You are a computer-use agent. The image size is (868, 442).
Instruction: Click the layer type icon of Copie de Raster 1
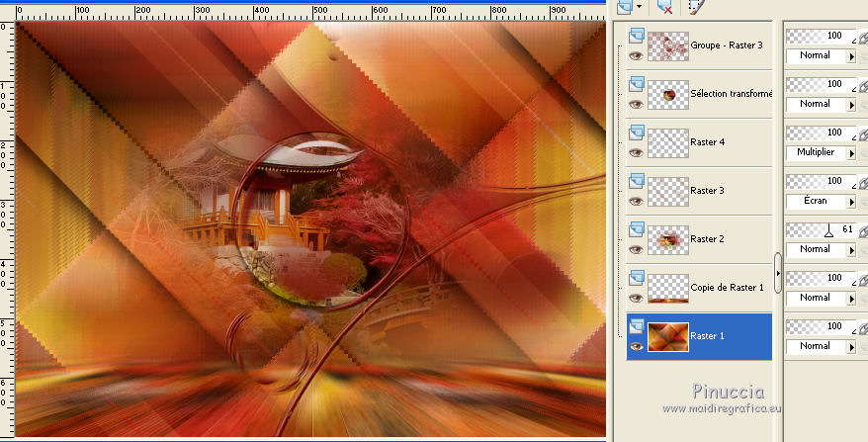(x=637, y=278)
